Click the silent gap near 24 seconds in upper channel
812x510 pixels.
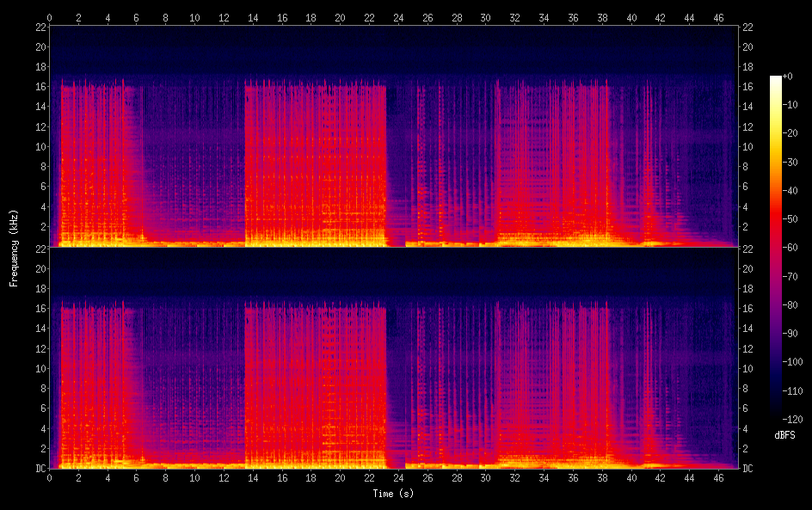click(396, 172)
